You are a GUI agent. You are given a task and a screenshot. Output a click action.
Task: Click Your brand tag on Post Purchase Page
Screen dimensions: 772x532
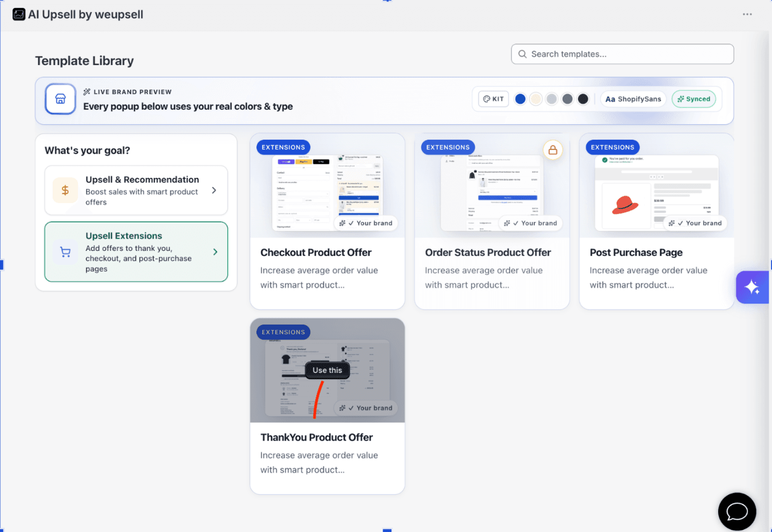[x=695, y=223]
